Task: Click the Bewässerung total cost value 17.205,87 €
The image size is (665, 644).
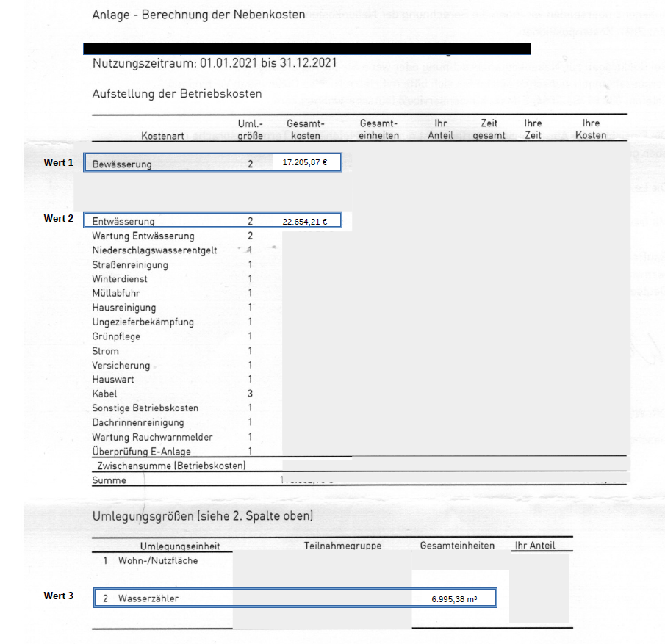Action: tap(305, 163)
